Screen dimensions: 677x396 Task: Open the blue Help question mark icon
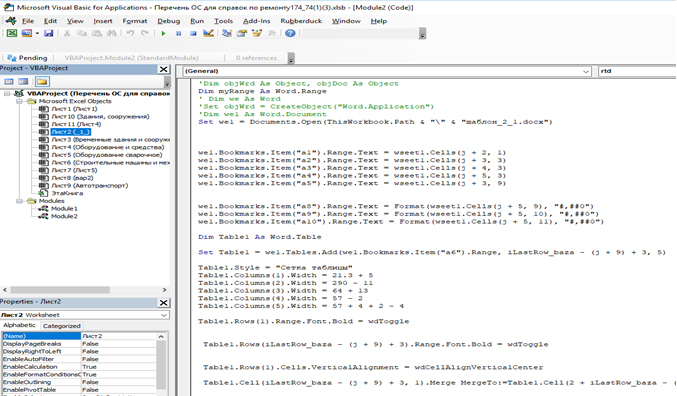pos(290,33)
